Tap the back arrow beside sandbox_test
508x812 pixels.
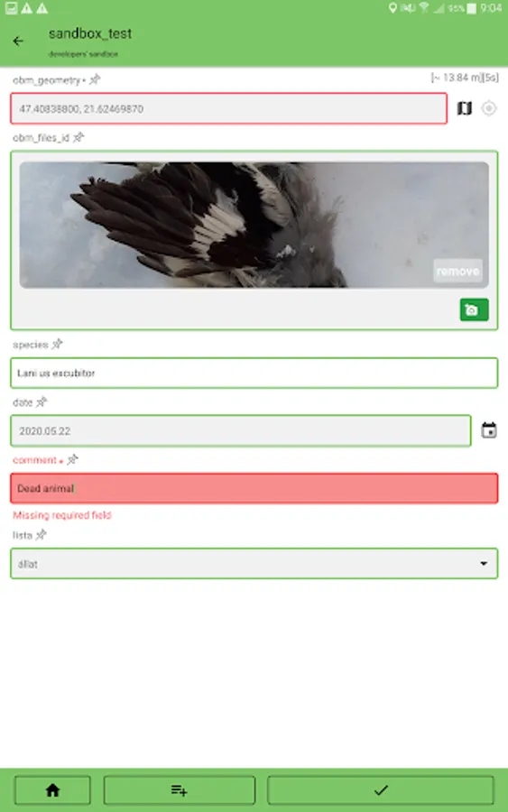[x=18, y=41]
